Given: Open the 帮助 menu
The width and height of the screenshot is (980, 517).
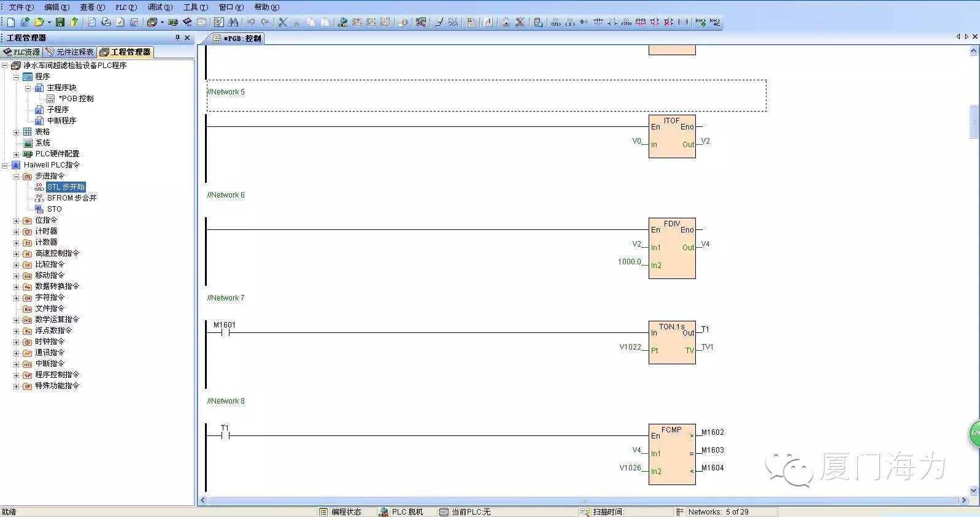Looking at the screenshot, I should [266, 7].
